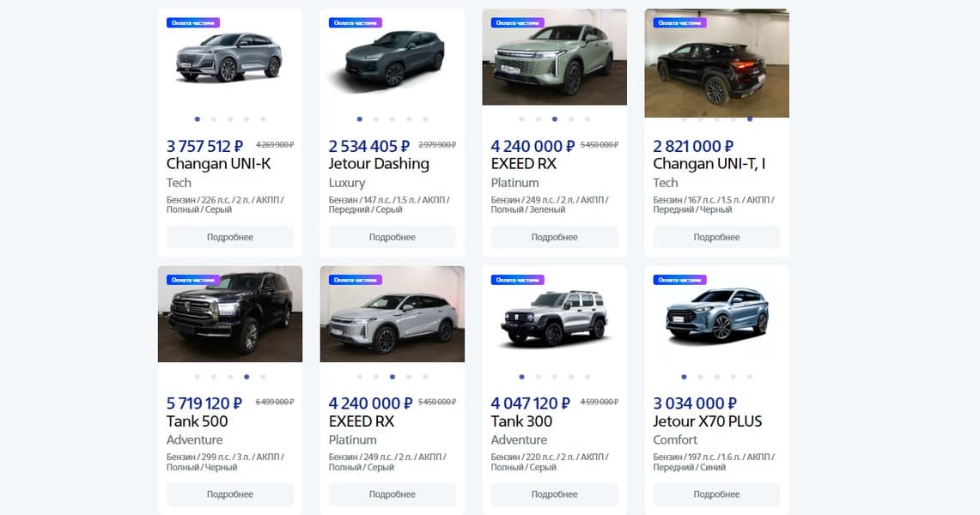Open details for the Jetour X70 PLUS Comfort

point(716,494)
